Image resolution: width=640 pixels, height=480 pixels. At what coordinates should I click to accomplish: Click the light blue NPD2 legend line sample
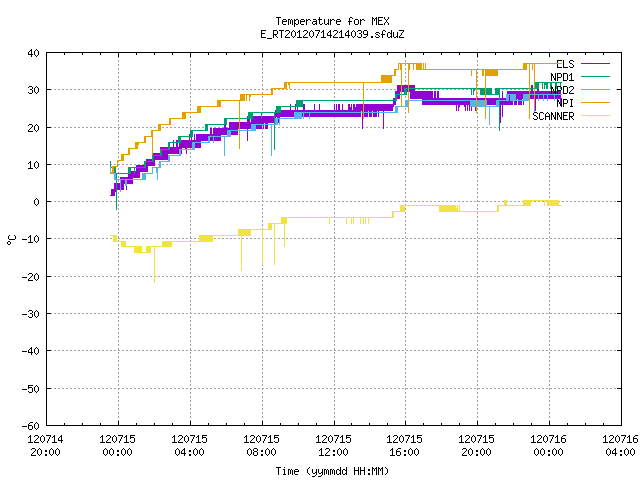(595, 89)
